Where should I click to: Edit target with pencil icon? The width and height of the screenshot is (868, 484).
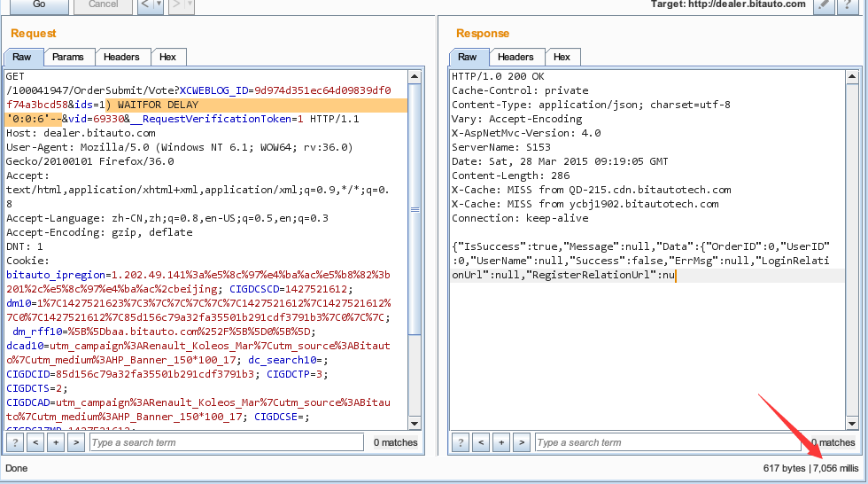pyautogui.click(x=825, y=5)
